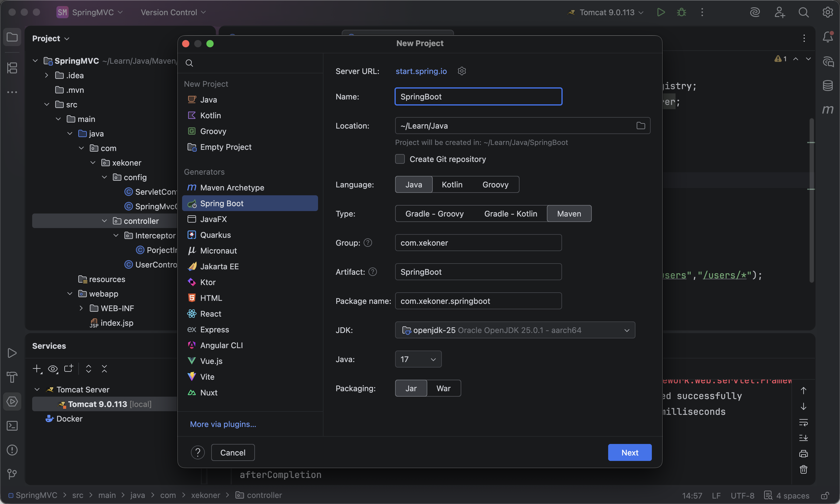Open the Terminal tool window icon

pyautogui.click(x=12, y=425)
